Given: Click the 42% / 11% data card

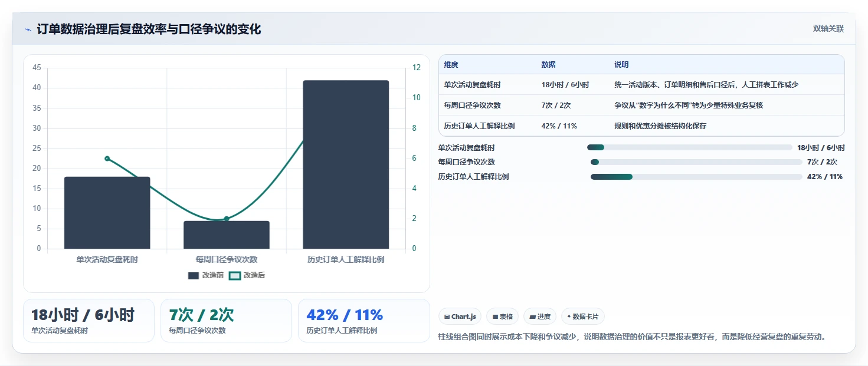Looking at the screenshot, I should coord(364,321).
